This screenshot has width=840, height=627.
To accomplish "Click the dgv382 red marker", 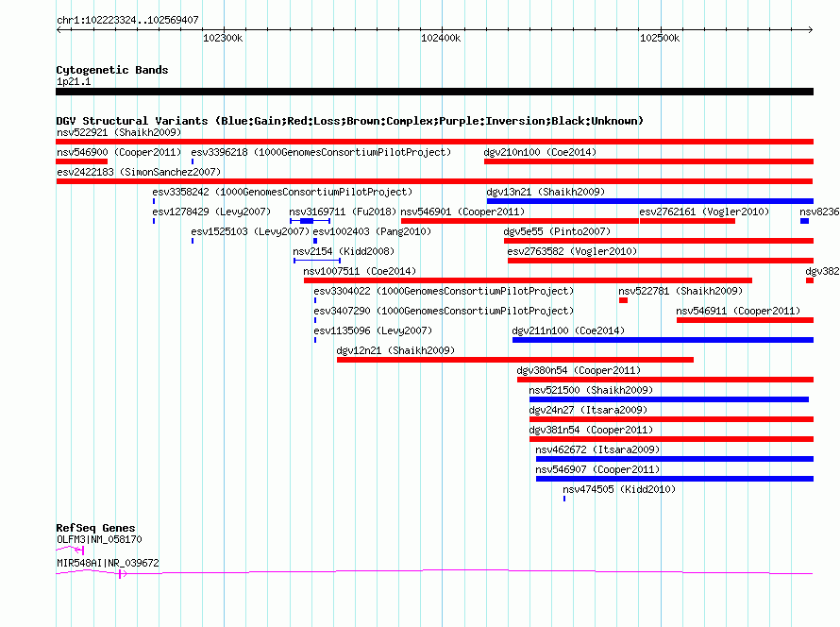I will coord(810,280).
